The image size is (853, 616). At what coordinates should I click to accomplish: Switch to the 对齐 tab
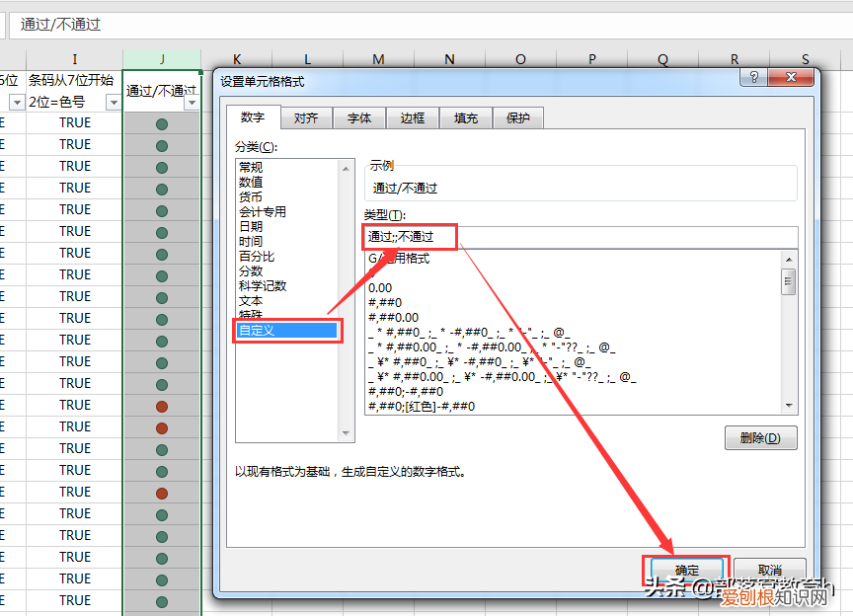[x=306, y=117]
